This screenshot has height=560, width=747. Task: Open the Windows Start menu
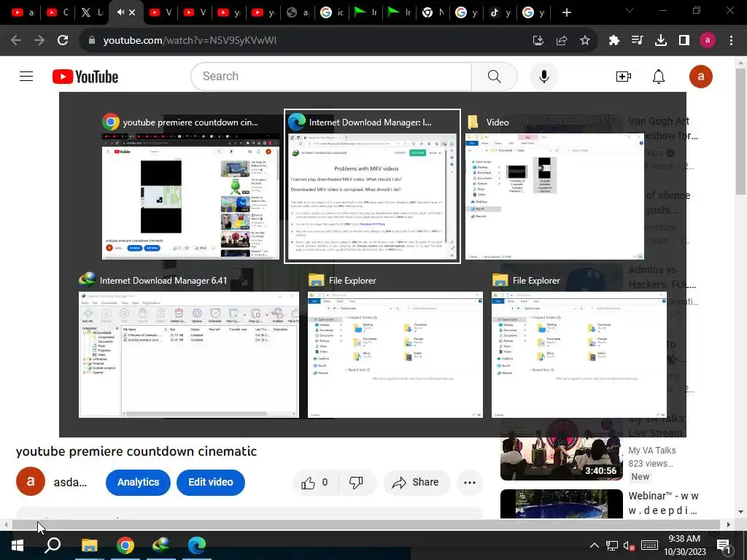pos(18,545)
